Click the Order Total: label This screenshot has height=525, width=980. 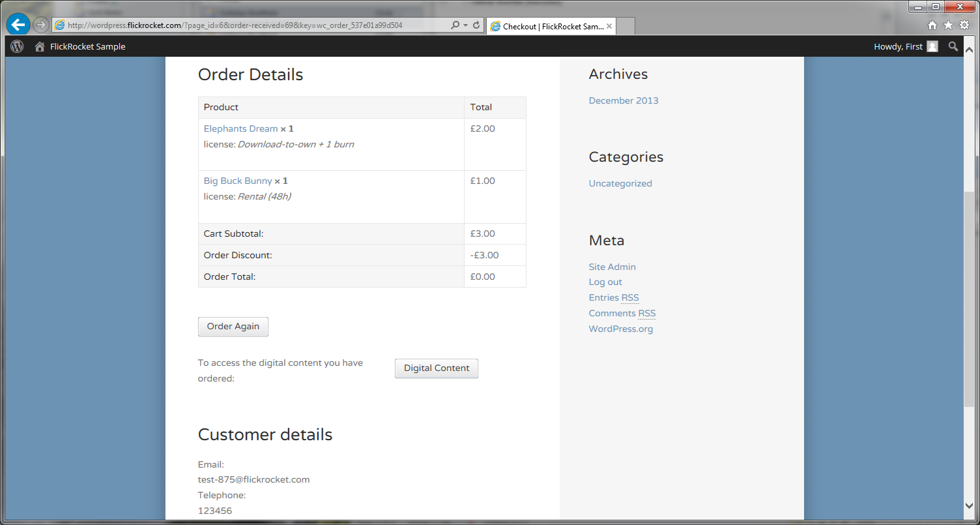pyautogui.click(x=229, y=277)
